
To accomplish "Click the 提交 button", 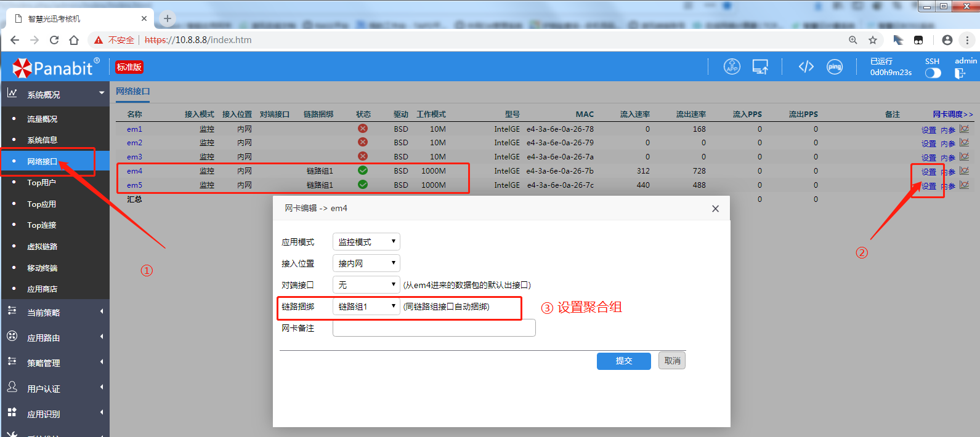I will [623, 361].
